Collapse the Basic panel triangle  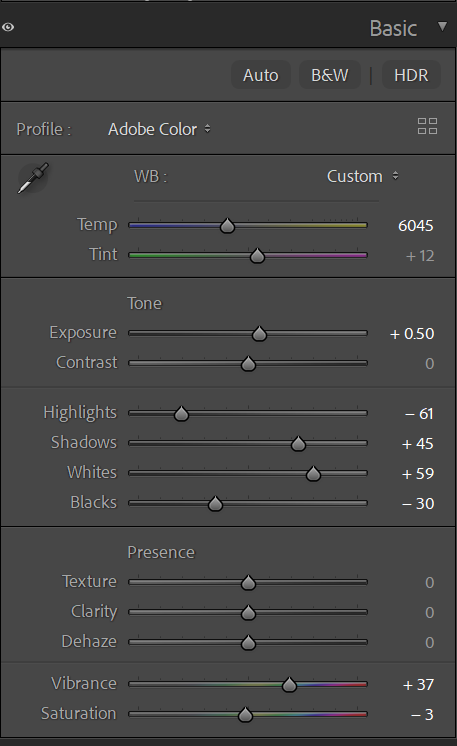tap(442, 26)
